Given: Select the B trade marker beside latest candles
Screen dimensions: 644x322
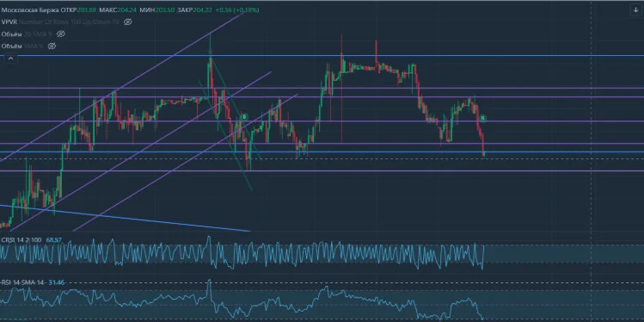Looking at the screenshot, I should point(483,118).
